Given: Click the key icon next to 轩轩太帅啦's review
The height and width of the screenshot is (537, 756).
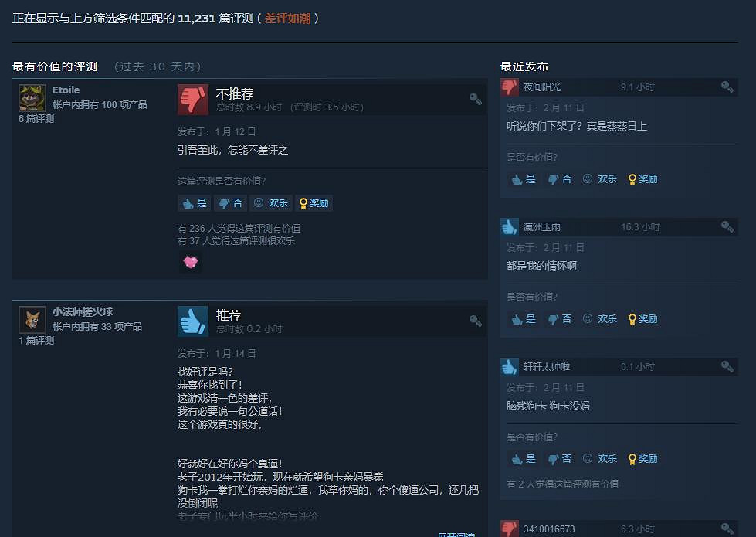Looking at the screenshot, I should click(727, 367).
